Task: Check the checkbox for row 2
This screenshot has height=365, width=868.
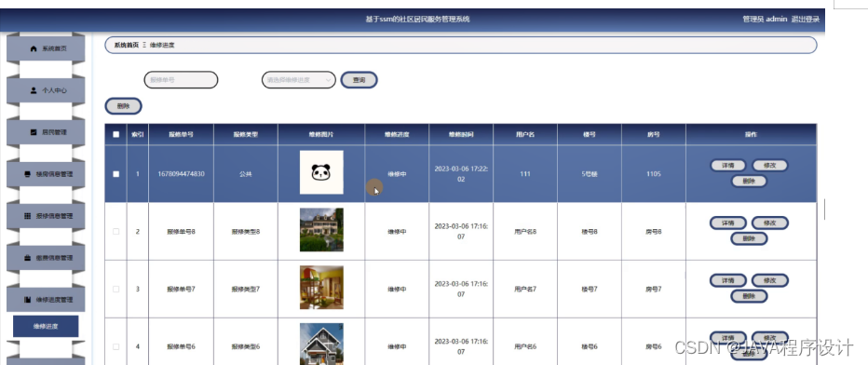Action: pos(115,232)
